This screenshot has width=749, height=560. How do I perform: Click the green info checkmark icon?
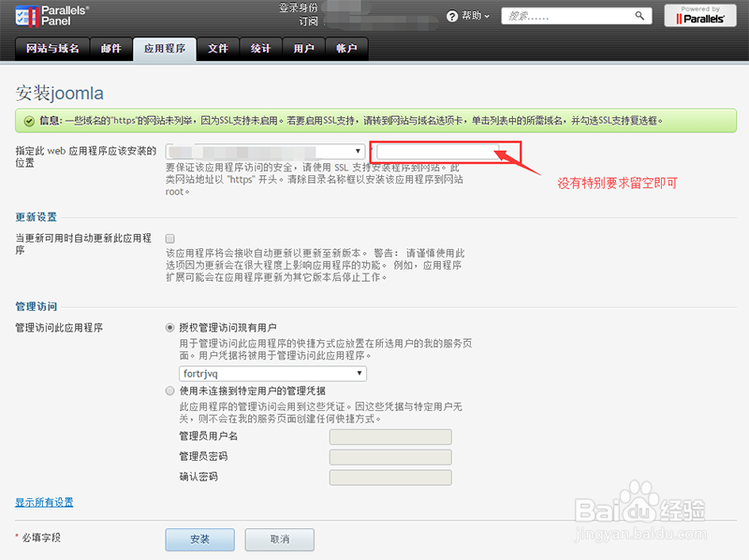click(x=31, y=120)
